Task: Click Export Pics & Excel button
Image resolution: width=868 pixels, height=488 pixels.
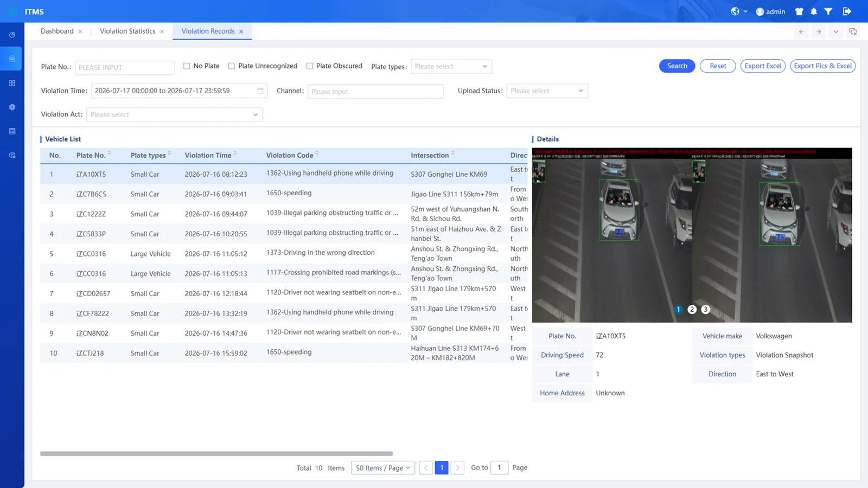Action: click(822, 66)
